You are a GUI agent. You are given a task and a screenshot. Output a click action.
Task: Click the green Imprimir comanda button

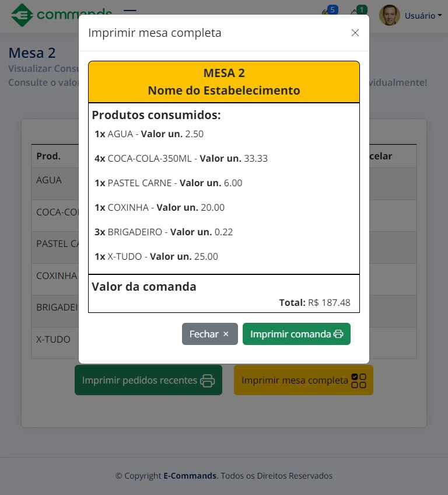pyautogui.click(x=296, y=334)
